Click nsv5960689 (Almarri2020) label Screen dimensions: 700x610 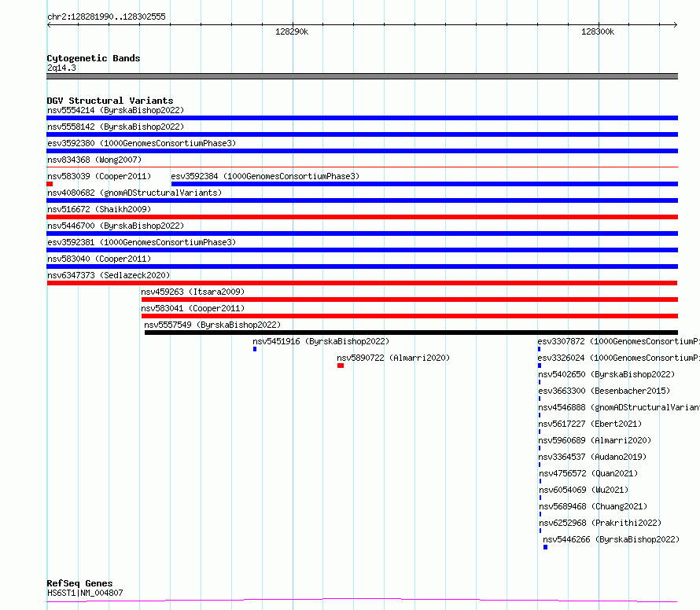pyautogui.click(x=595, y=440)
